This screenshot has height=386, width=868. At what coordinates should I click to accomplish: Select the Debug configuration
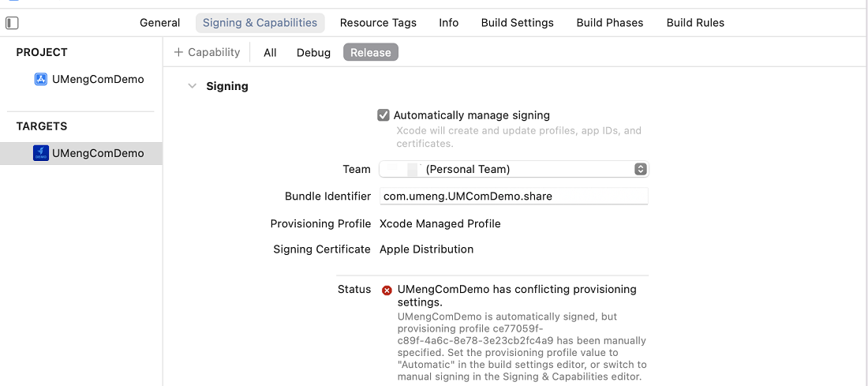click(314, 53)
